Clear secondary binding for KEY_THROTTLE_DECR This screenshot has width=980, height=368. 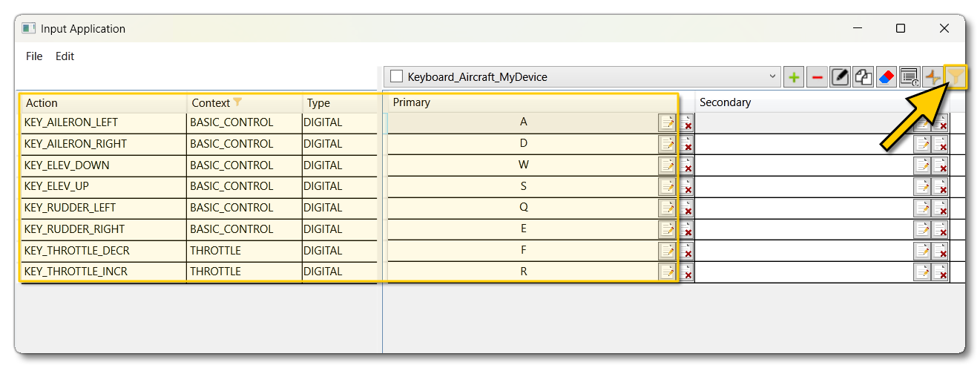pos(941,251)
